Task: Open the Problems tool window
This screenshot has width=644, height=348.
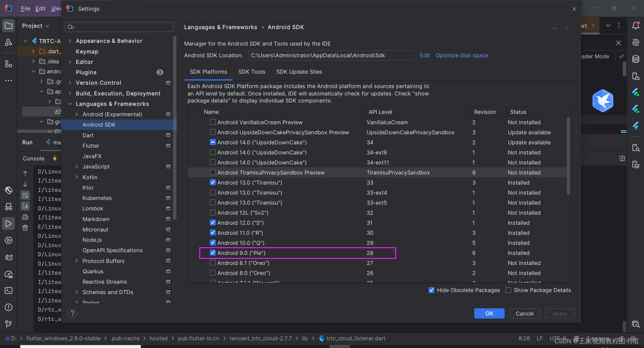Action: (x=9, y=307)
